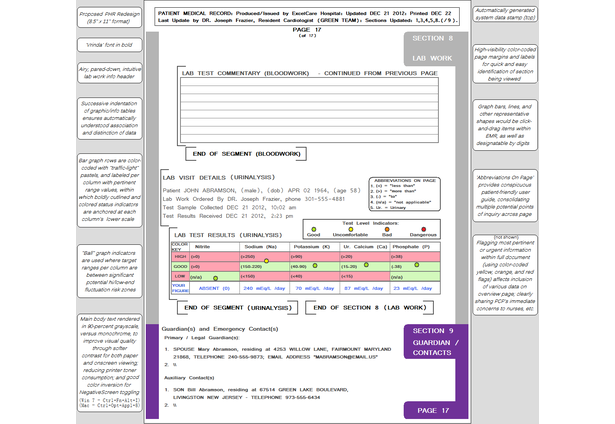
Task: Click the 'Bar graph rows are color-coded' annotation
Action: coord(109,190)
